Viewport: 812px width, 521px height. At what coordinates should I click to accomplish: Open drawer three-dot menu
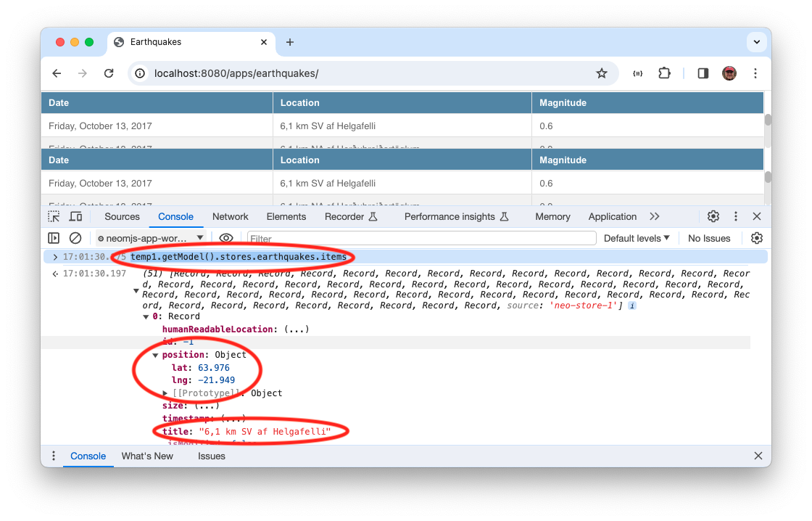pos(54,456)
